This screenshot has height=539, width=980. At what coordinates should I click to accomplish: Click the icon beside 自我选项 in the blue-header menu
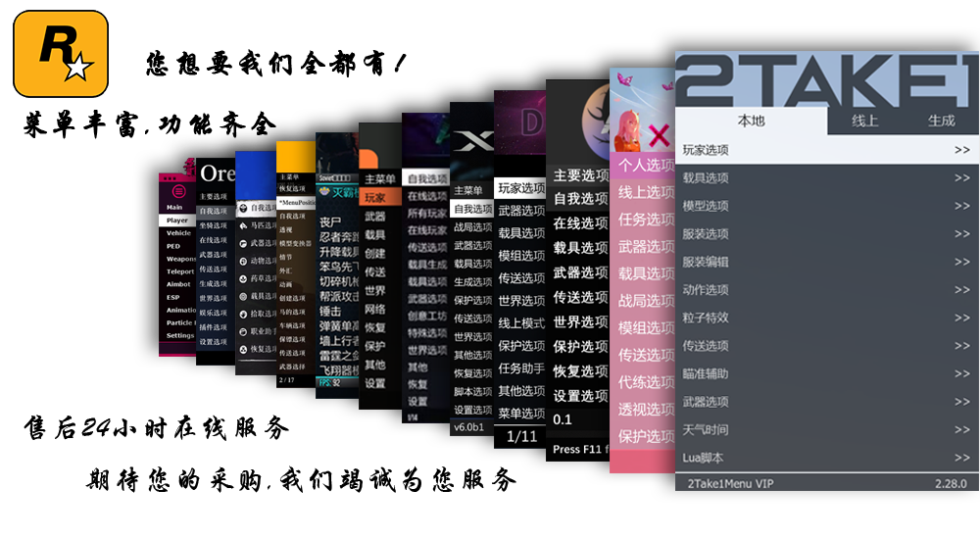click(243, 208)
